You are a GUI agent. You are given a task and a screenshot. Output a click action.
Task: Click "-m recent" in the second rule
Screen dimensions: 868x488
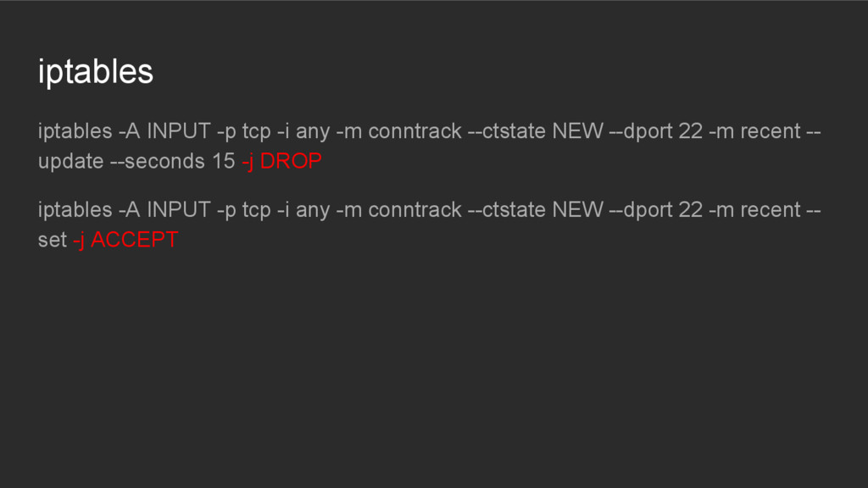[x=754, y=210]
